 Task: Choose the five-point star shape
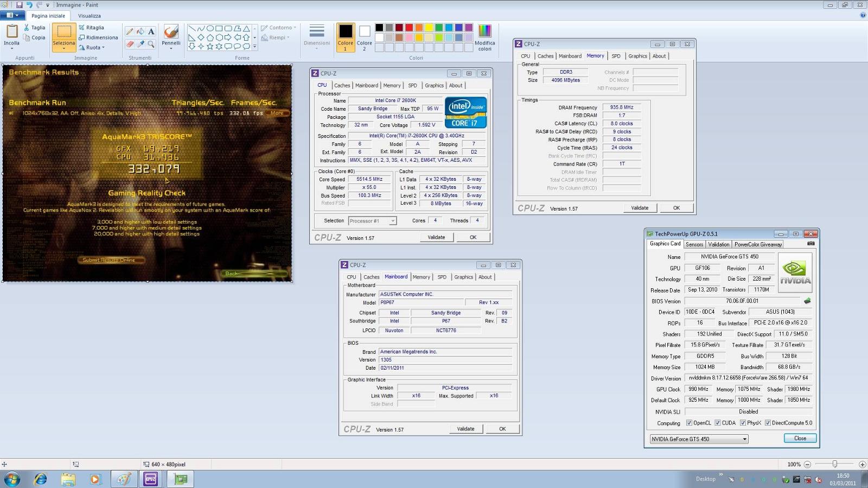210,47
